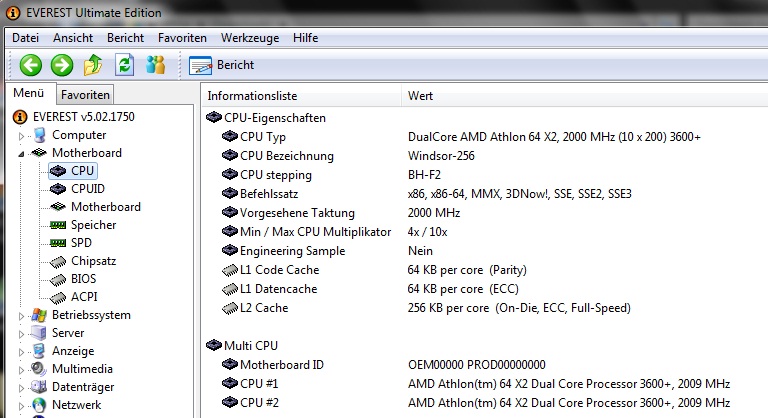
Task: Switch to the Menü tab
Action: [x=28, y=93]
